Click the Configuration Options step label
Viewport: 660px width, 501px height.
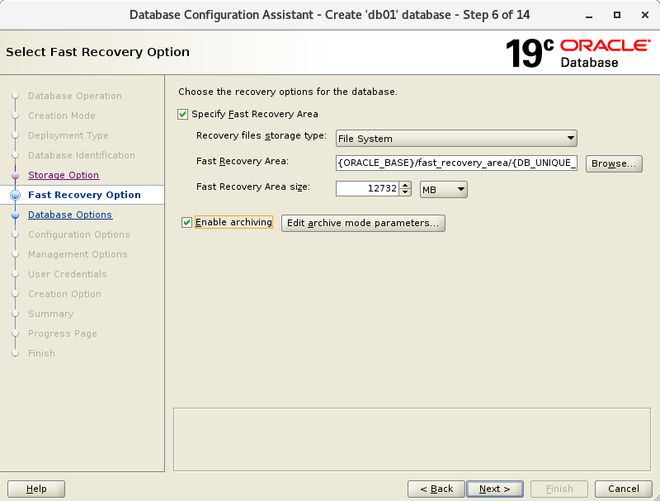[79, 235]
